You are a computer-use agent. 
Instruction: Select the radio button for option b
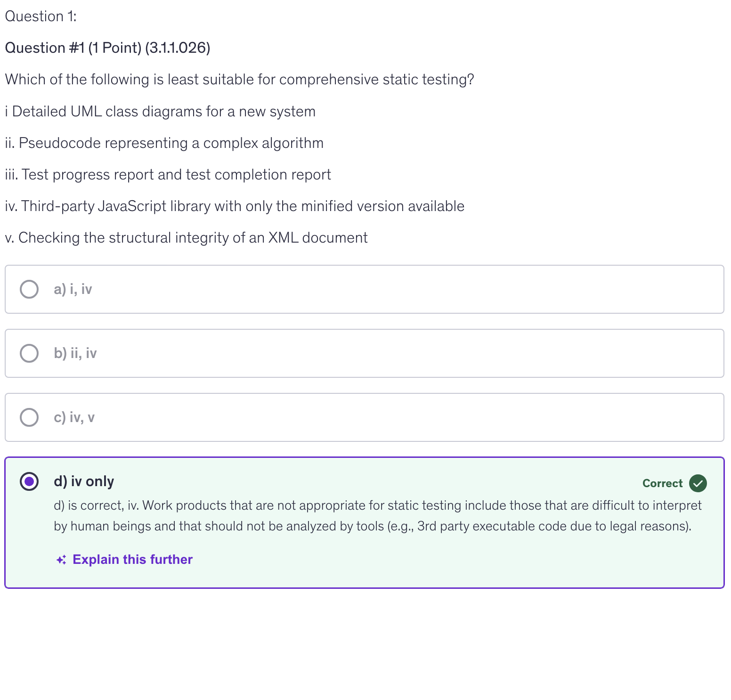tap(29, 353)
